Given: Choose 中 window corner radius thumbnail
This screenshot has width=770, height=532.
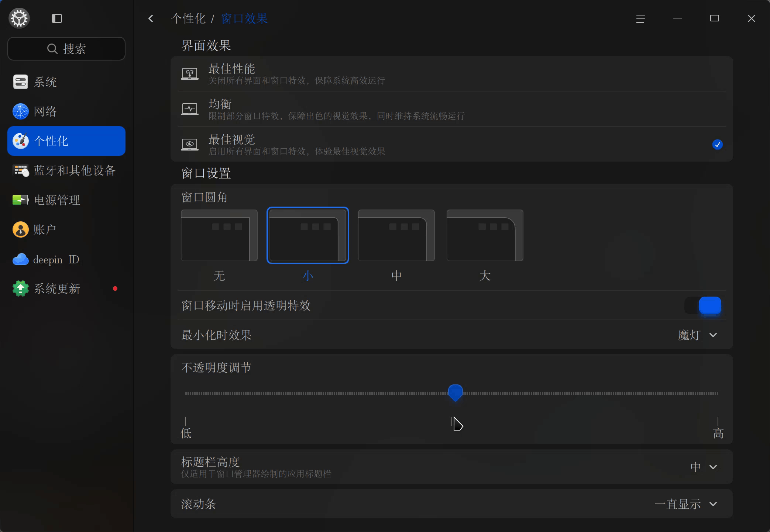Looking at the screenshot, I should point(396,235).
